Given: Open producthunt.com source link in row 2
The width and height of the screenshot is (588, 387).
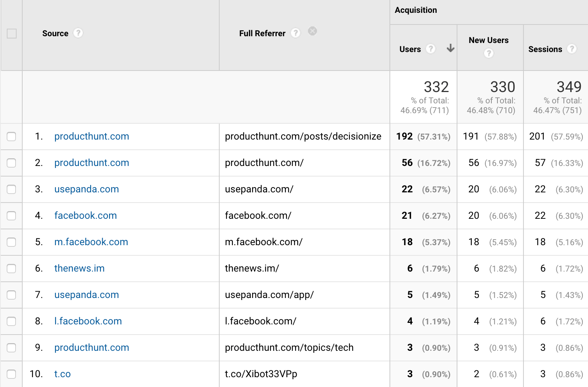Looking at the screenshot, I should click(92, 163).
